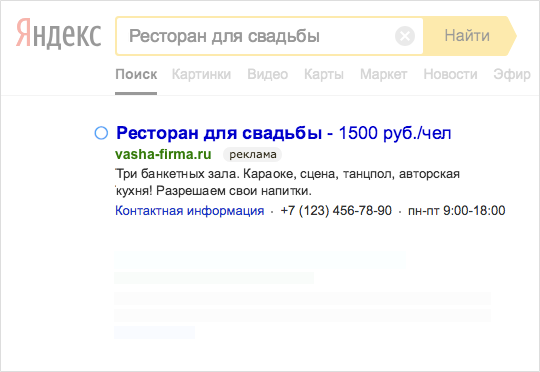Open the Маркет tab

pyautogui.click(x=383, y=74)
